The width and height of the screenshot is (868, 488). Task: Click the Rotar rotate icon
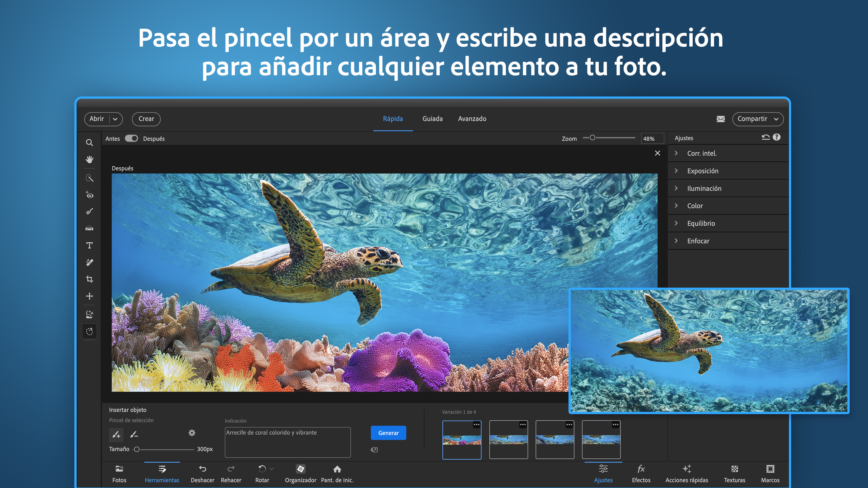coord(262,469)
